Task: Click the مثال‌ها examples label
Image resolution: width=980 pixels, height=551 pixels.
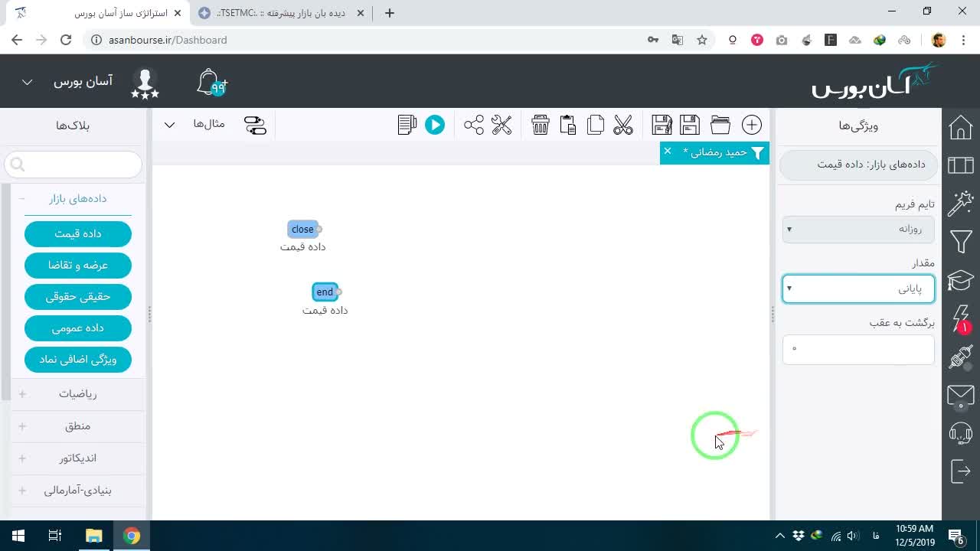Action: 208,124
